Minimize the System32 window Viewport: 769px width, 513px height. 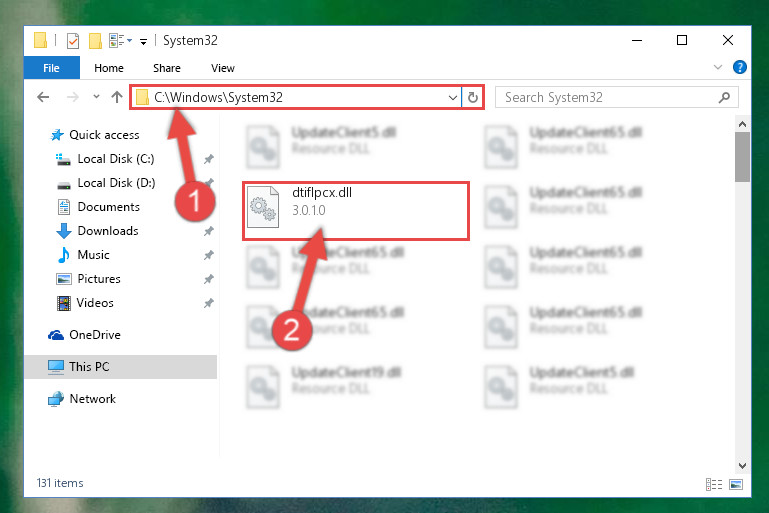[x=637, y=40]
